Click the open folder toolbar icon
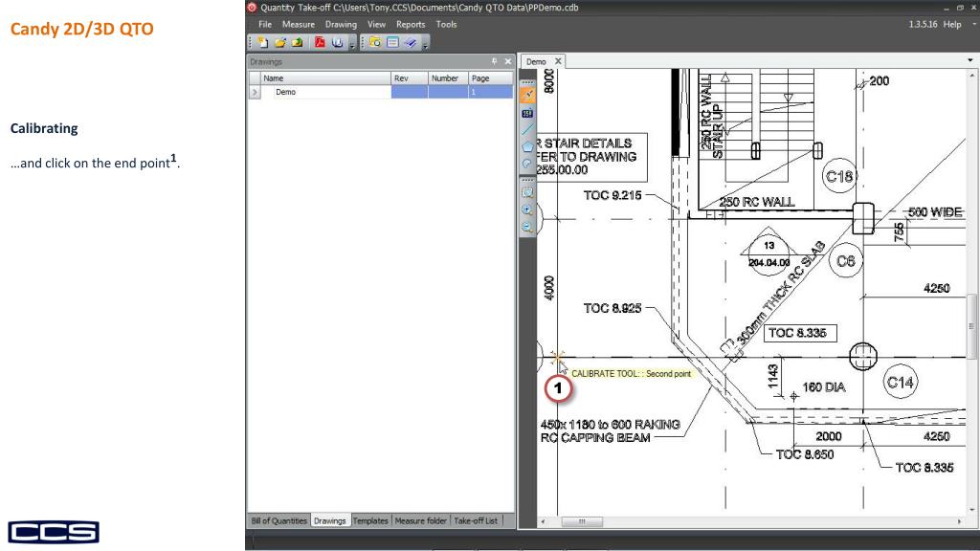980x551 pixels. point(280,42)
